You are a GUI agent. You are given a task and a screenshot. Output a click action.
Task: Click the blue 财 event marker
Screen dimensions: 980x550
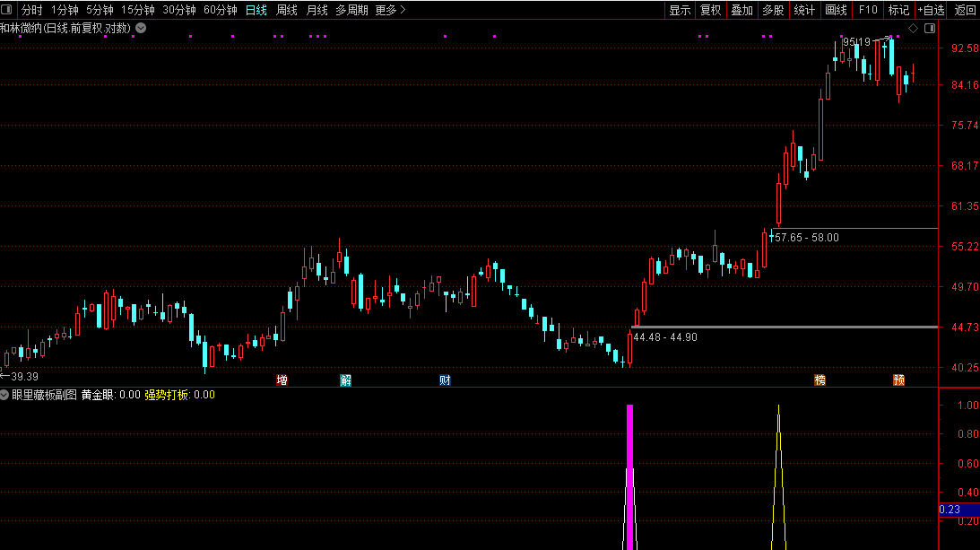pos(445,380)
